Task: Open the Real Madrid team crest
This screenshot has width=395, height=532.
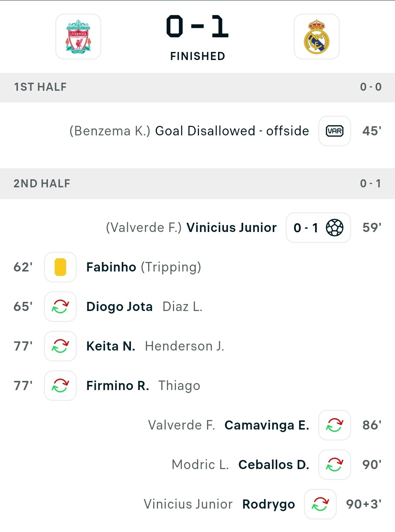Action: click(317, 37)
